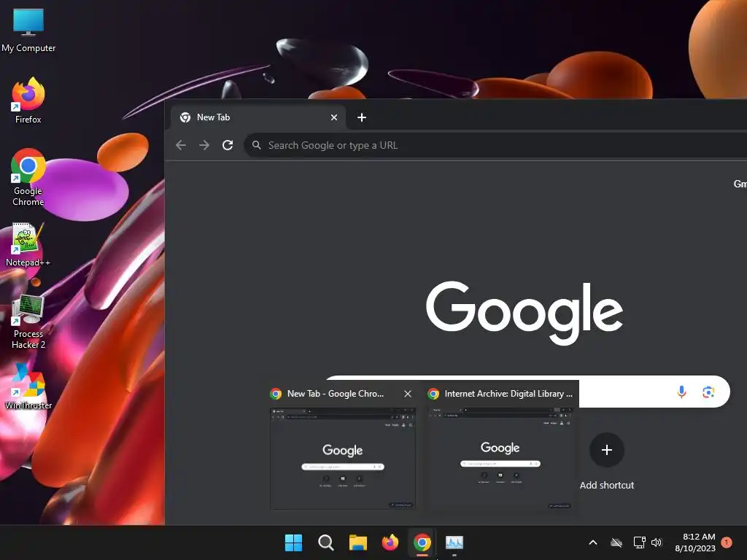Click the Chrome taskbar icon

pyautogui.click(x=422, y=542)
